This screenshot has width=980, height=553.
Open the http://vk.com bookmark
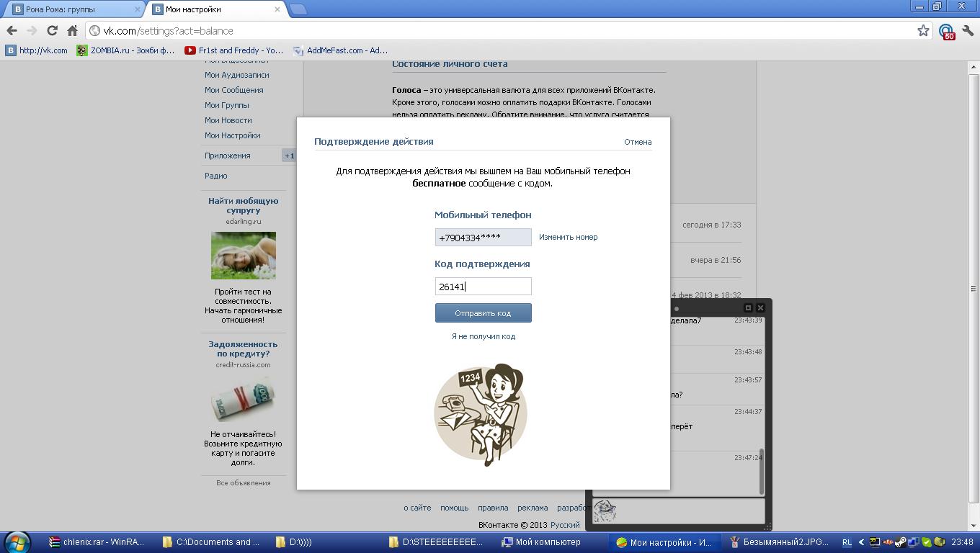[37, 50]
